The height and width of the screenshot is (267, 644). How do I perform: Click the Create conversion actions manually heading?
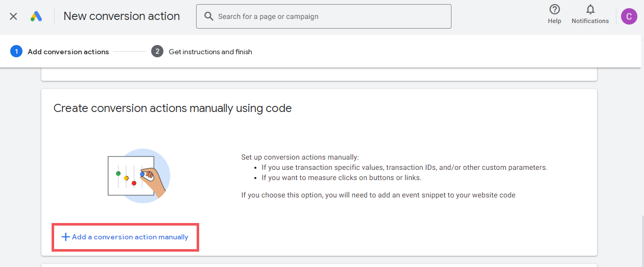click(x=173, y=108)
